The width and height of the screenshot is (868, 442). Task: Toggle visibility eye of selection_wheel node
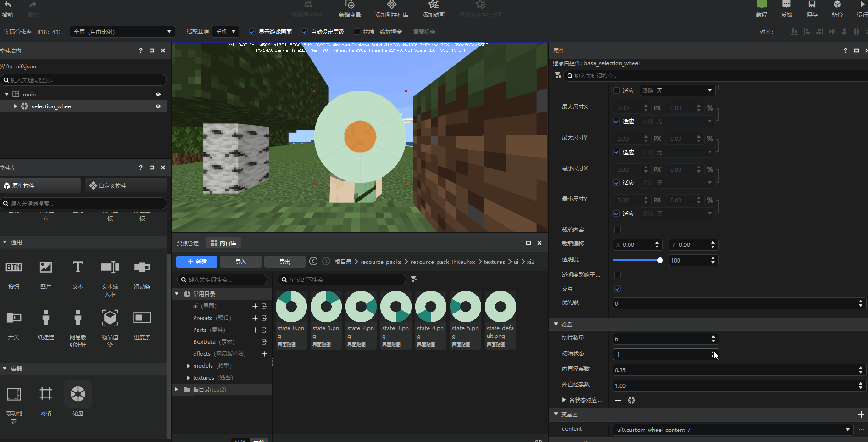point(158,106)
